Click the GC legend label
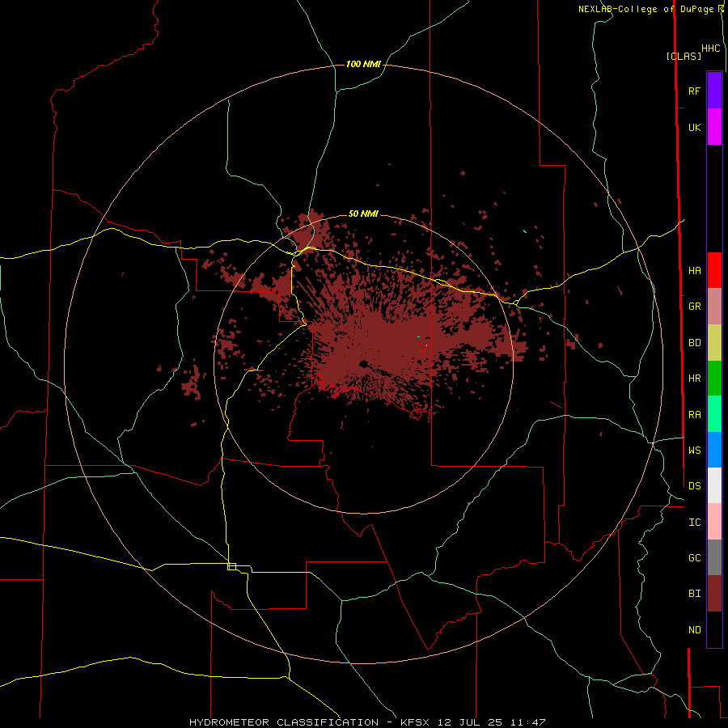The height and width of the screenshot is (728, 728). (694, 558)
